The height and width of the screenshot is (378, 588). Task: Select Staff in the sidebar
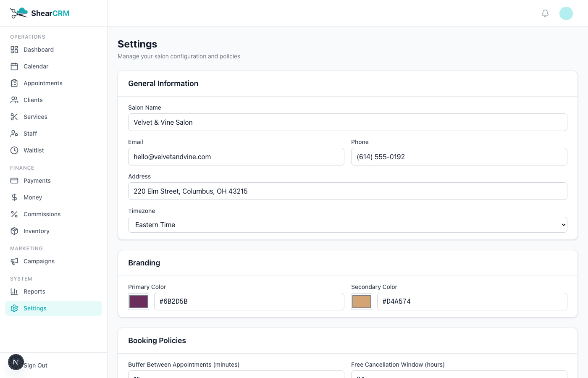[53, 134]
